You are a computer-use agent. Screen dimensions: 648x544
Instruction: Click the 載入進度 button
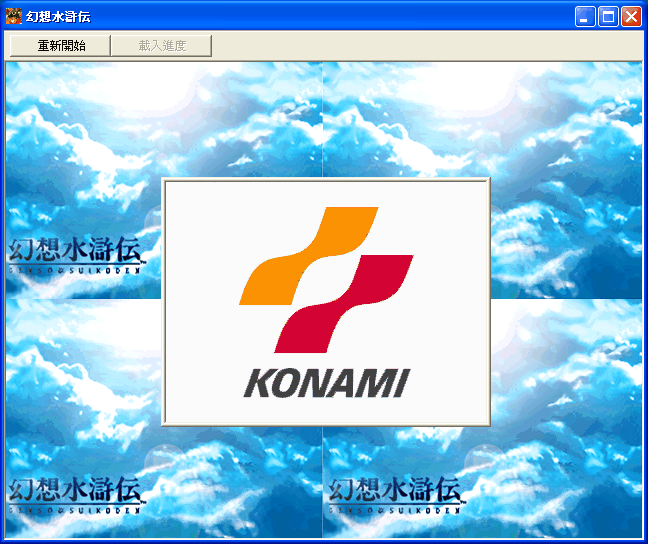162,45
